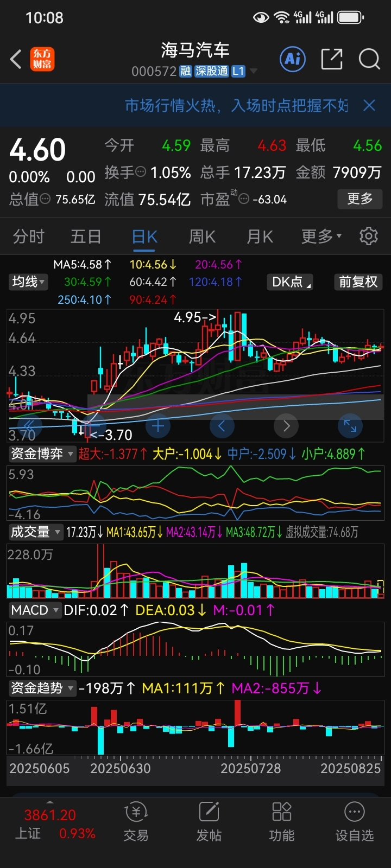Open the search magnifier icon
The image size is (391, 868).
pyautogui.click(x=369, y=59)
